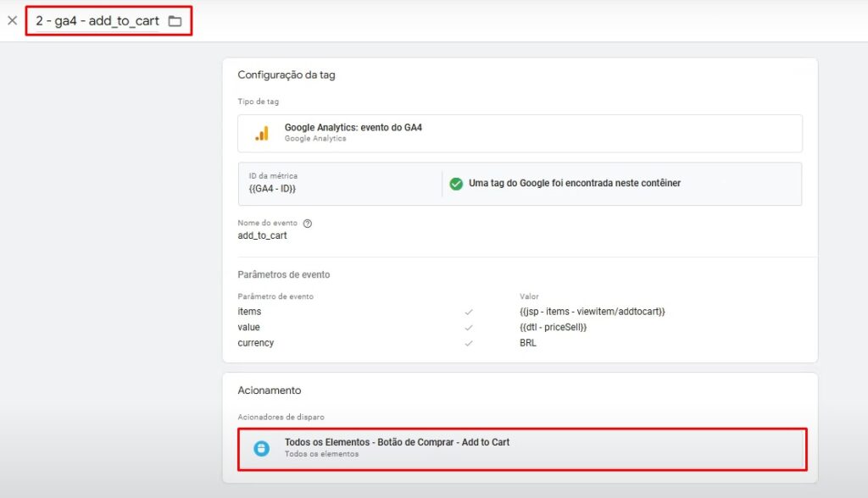Click "Uma tag do Google foi encontrada neste contêiner" message
868x498 pixels.
coord(575,183)
